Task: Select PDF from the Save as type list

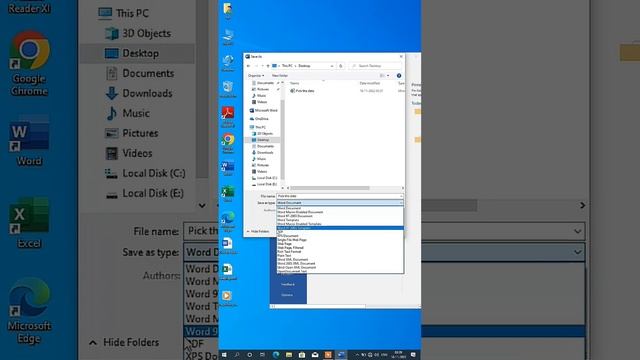Action: coord(340,232)
